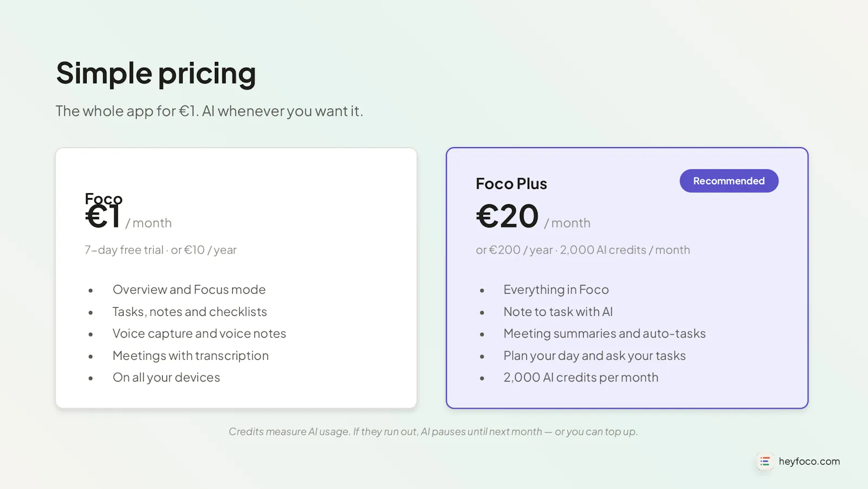Click 'Overview and Focus mode' list item
Image resolution: width=868 pixels, height=489 pixels.
tap(189, 290)
